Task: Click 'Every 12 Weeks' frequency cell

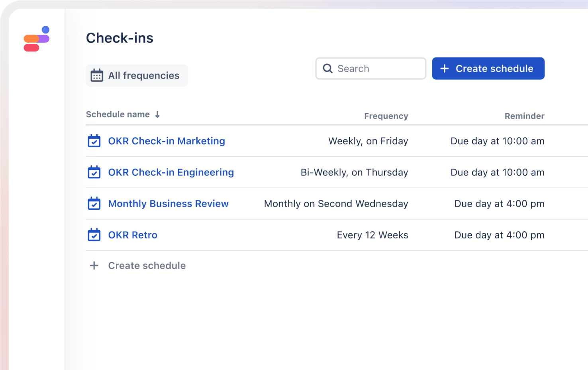Action: (x=372, y=235)
